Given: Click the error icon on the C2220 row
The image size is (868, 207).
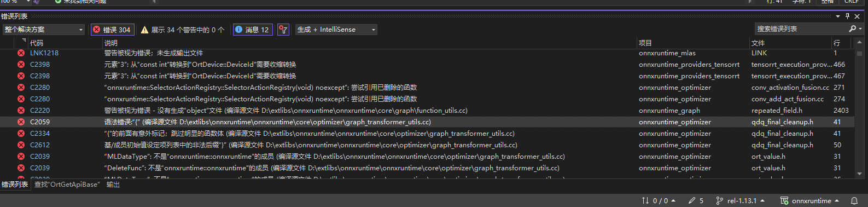Looking at the screenshot, I should point(21,111).
